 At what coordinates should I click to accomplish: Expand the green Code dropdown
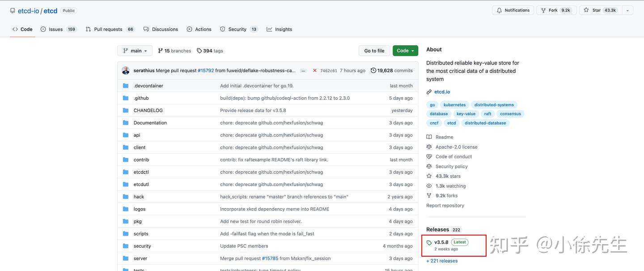(x=405, y=51)
